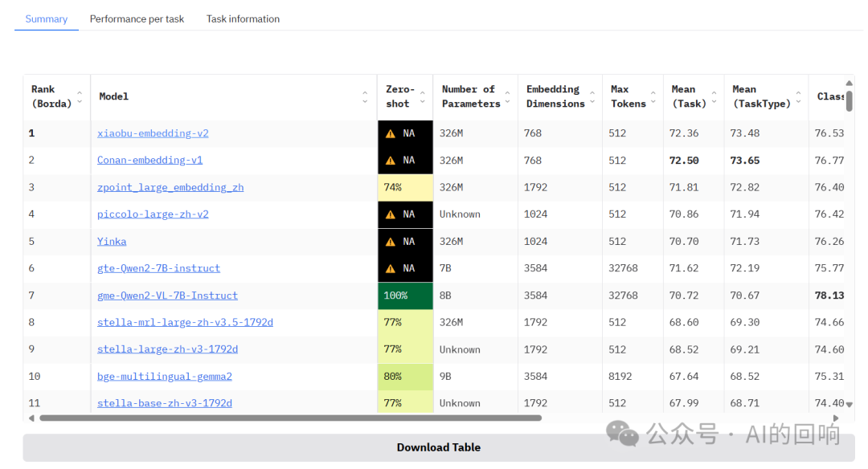Screen dimensions: 868x469
Task: Sort by Embedding Dimensions arrows
Action: 592,97
